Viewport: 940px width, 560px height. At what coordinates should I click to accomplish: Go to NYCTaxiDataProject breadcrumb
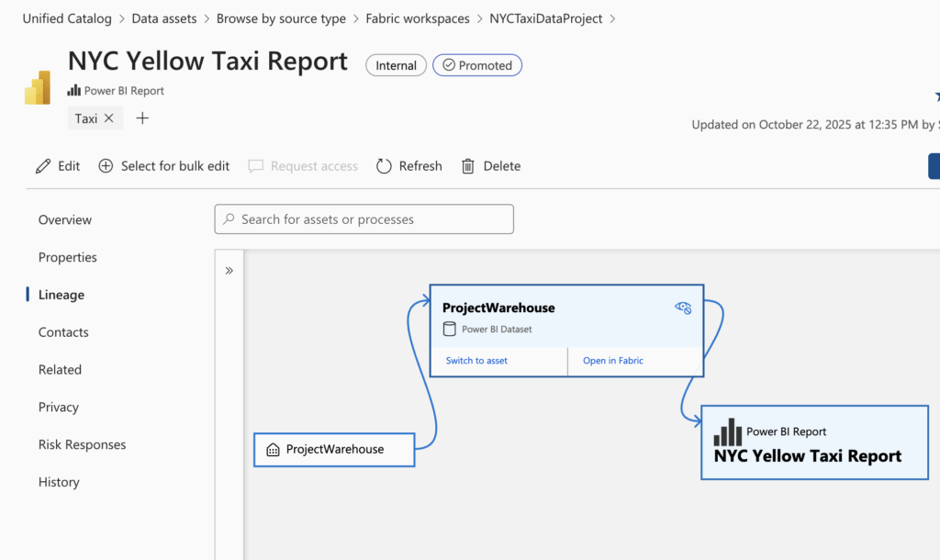tap(546, 18)
